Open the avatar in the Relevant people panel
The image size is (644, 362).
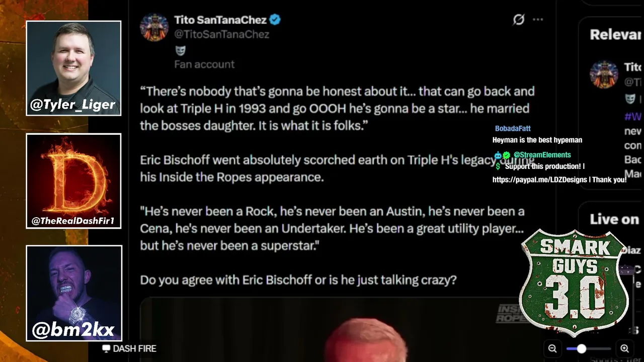(604, 74)
